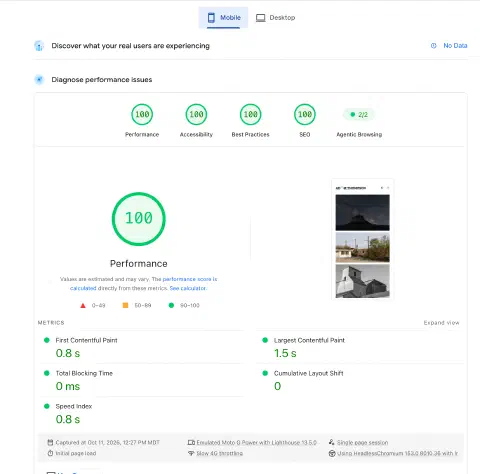The width and height of the screenshot is (480, 474).
Task: Click Expand view in Metrics
Action: pos(441,323)
